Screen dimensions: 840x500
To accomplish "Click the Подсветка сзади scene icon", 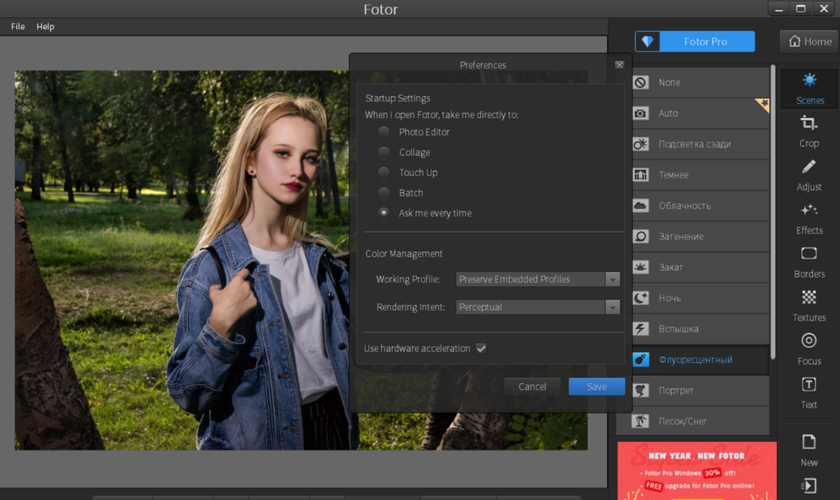I will [641, 144].
